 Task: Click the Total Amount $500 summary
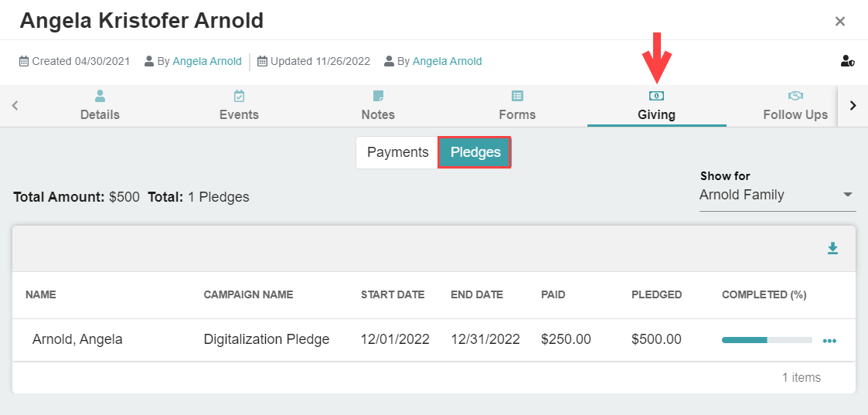(x=77, y=197)
